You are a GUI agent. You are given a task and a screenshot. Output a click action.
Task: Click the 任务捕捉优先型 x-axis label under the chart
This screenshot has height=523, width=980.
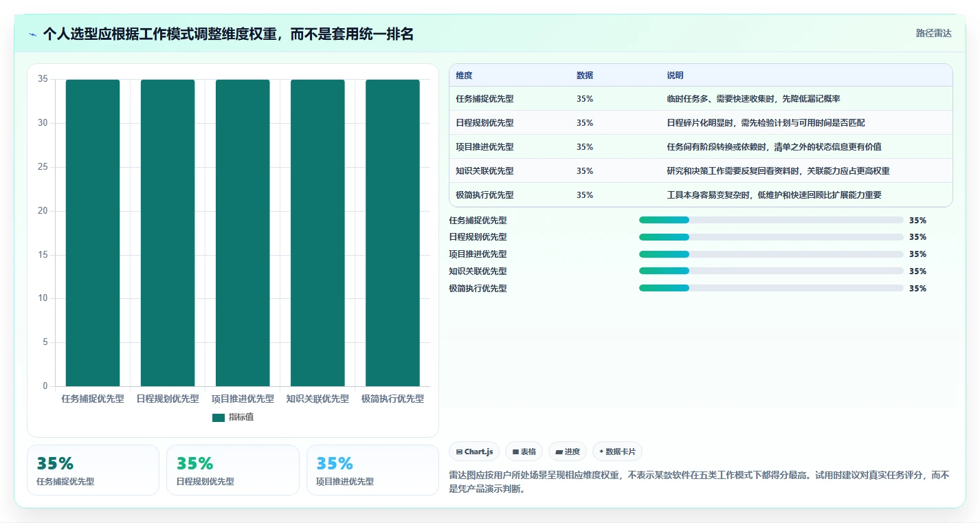coord(93,399)
